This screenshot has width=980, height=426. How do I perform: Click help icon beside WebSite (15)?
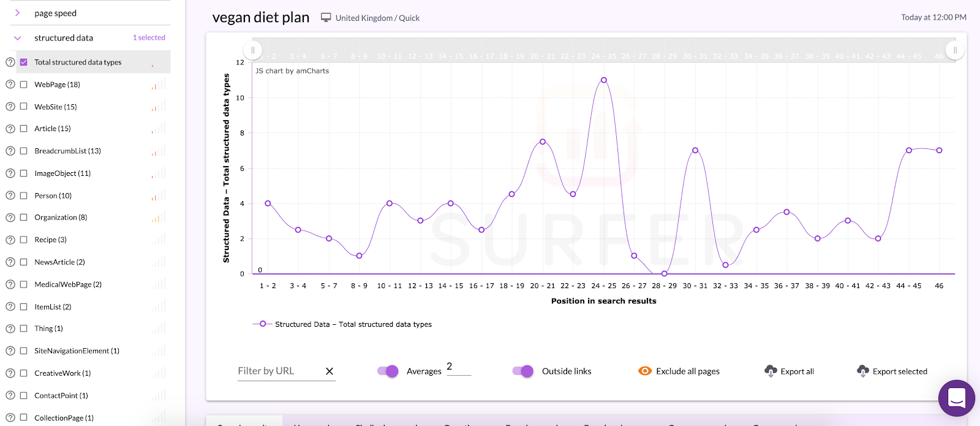point(10,107)
